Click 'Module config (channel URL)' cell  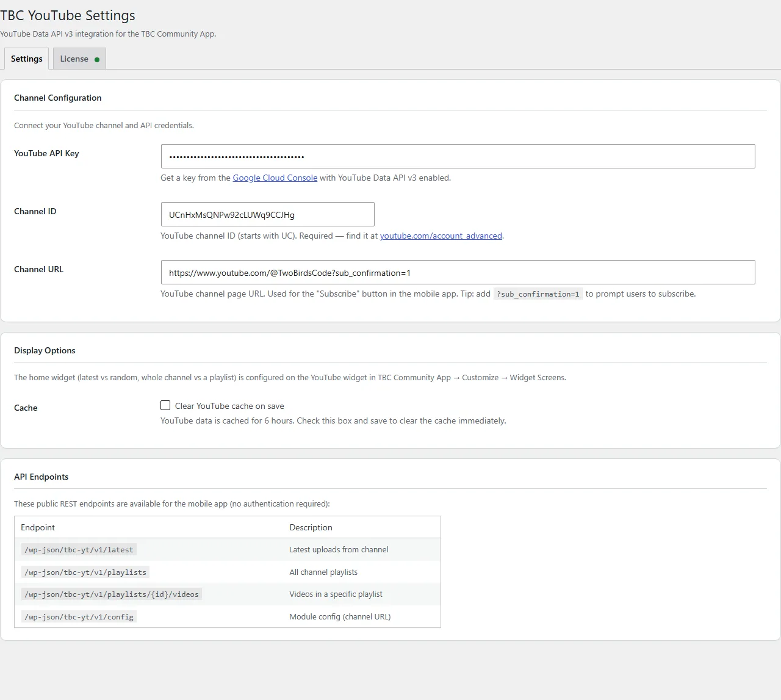[340, 617]
